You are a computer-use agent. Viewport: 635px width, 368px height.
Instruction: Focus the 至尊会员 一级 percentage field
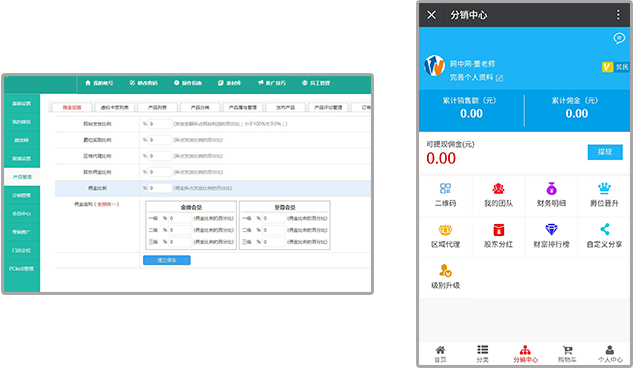tap(274, 218)
